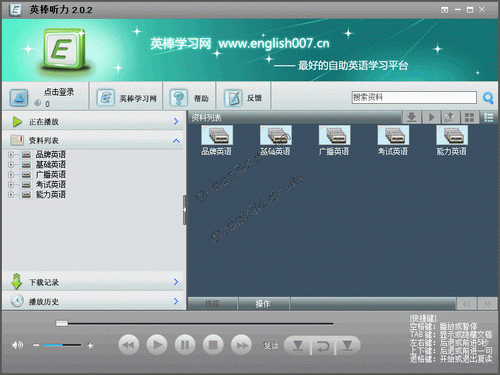Click the pause playback button
This screenshot has height=375, width=500.
point(185,345)
